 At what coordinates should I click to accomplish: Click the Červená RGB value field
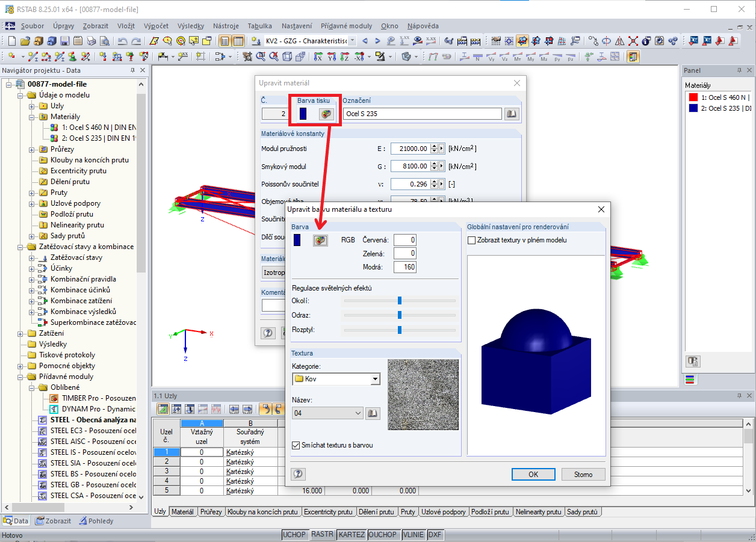pos(405,240)
